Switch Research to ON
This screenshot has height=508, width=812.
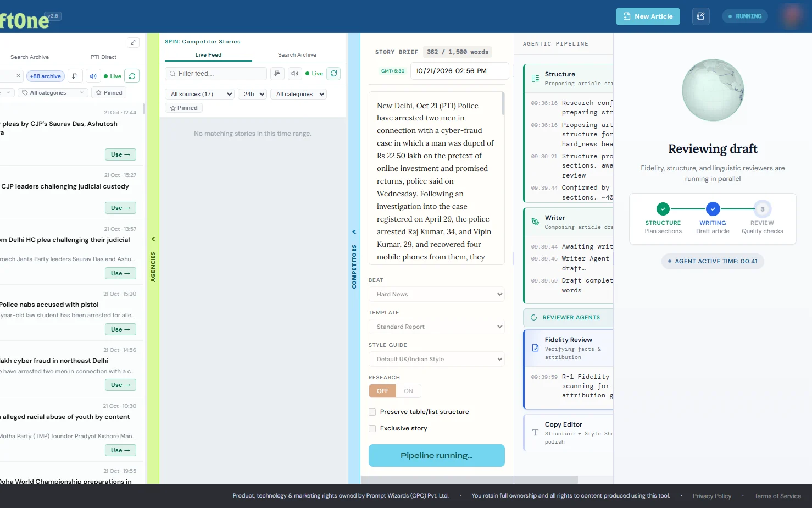pos(408,391)
